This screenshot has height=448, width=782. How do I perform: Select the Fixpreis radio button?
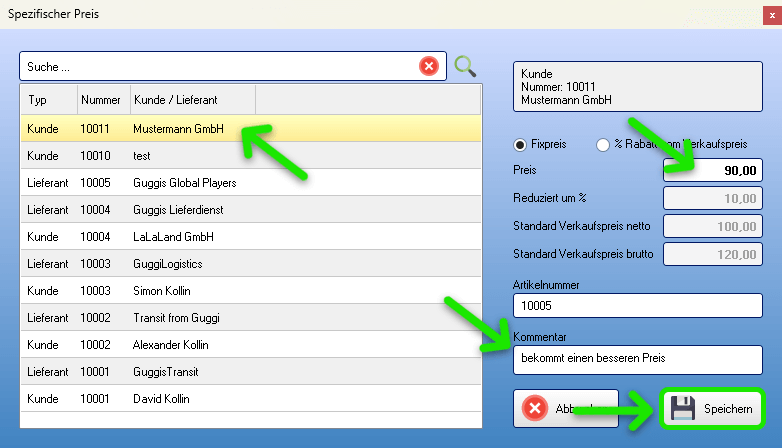[520, 144]
